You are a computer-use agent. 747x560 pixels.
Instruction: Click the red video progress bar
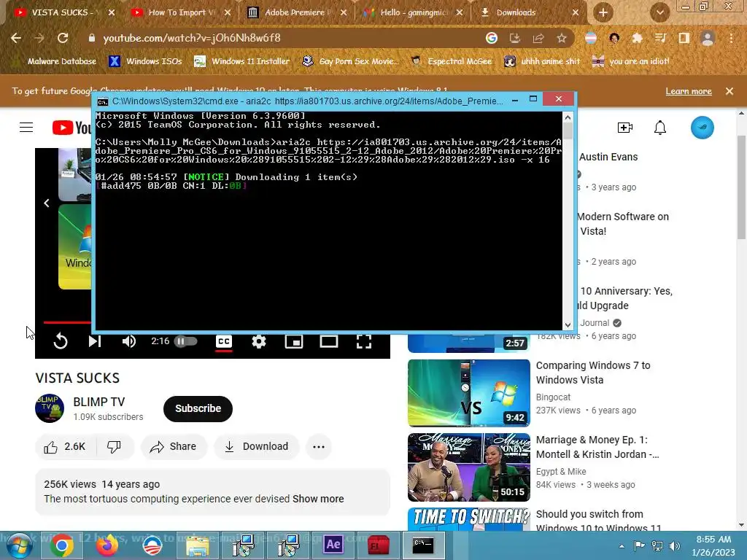(66, 322)
